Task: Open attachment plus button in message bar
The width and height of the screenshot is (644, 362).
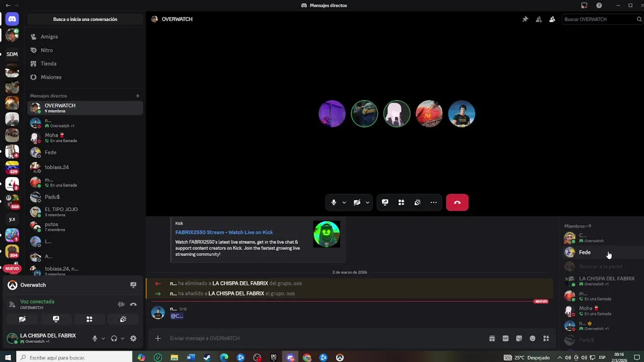Action: tap(158, 338)
